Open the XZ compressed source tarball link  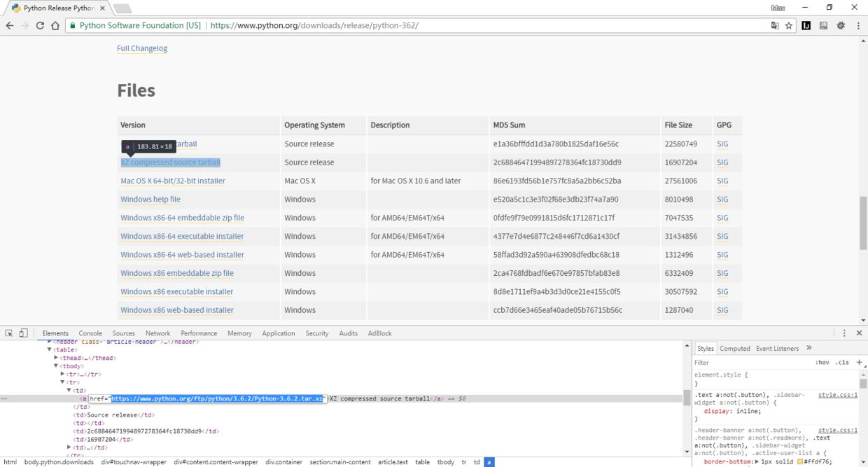[x=170, y=162]
